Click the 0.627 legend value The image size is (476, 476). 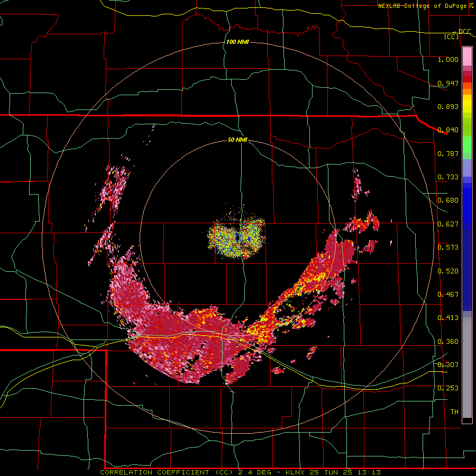448,224
